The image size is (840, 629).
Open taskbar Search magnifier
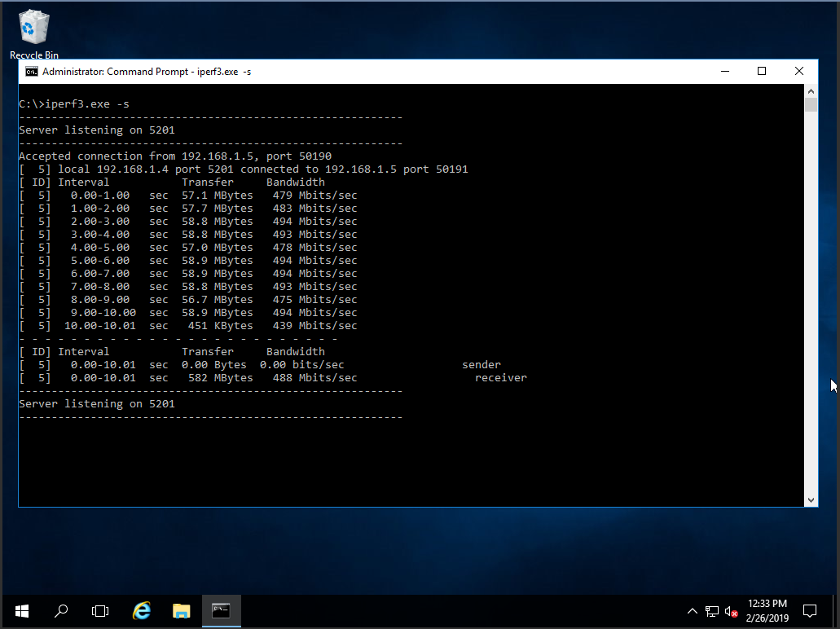pos(61,611)
